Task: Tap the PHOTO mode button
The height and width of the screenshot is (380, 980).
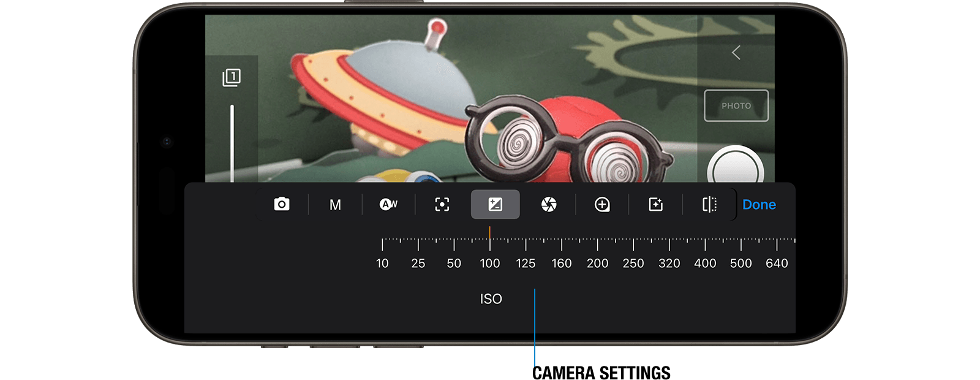Action: coord(736,105)
